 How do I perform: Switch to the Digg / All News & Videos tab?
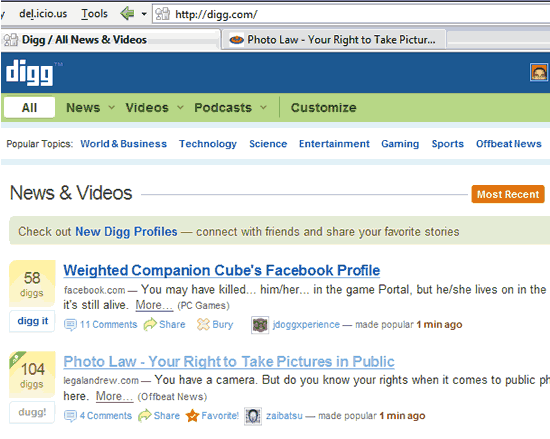tap(110, 40)
